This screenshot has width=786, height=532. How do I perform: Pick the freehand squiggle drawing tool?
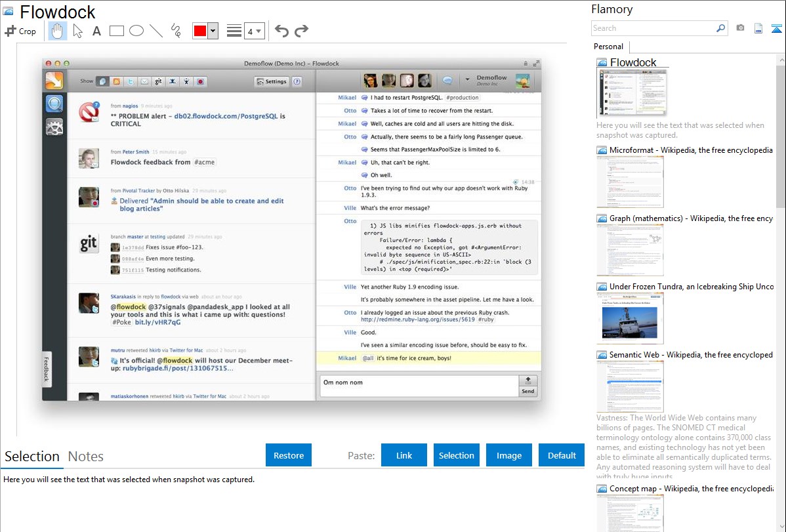176,31
